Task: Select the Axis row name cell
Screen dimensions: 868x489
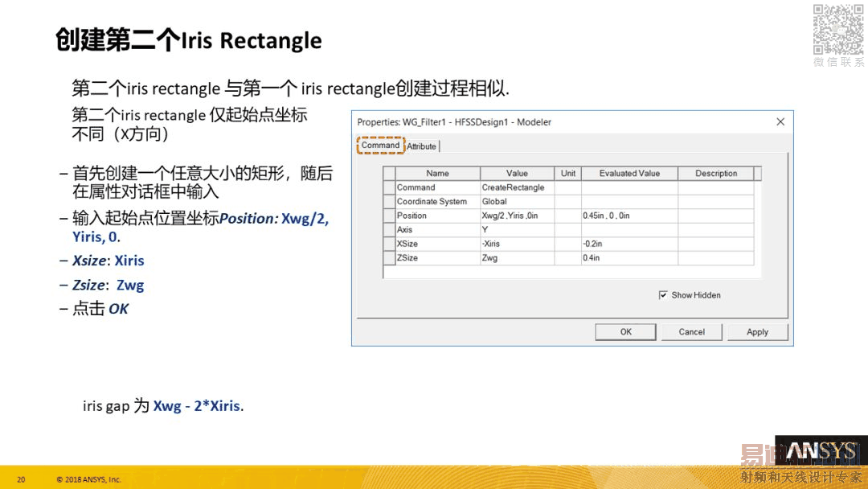Action: [x=437, y=229]
